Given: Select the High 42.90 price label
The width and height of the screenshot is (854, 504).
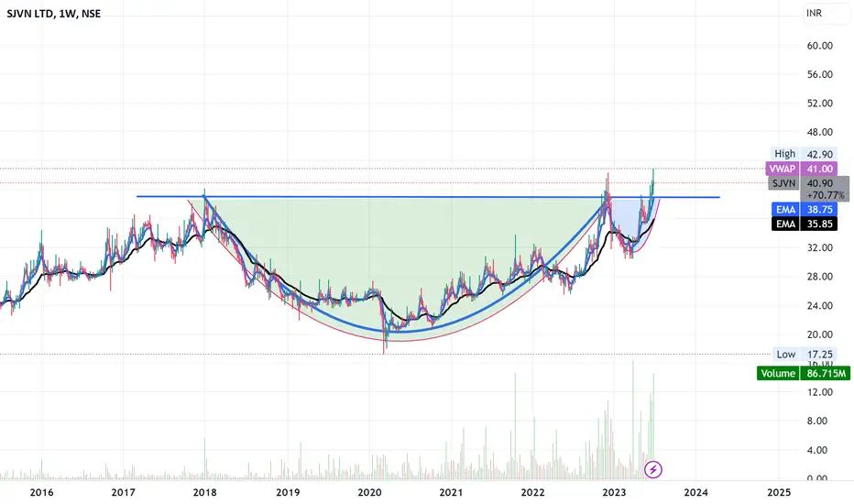Looking at the screenshot, I should coord(804,154).
